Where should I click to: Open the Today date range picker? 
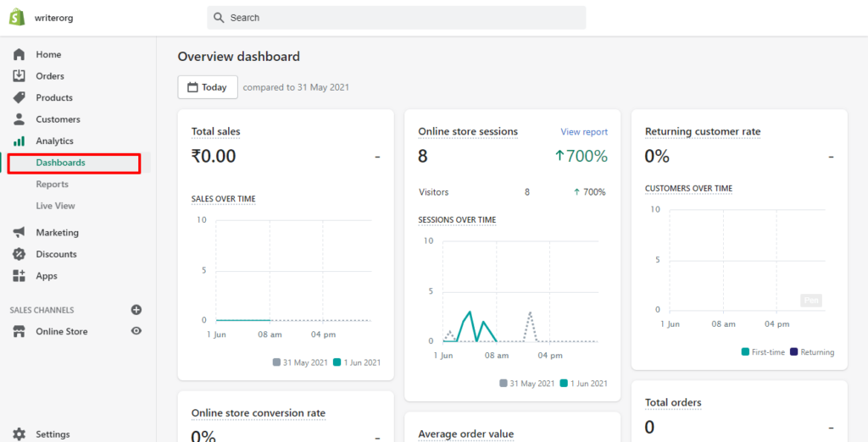point(207,87)
